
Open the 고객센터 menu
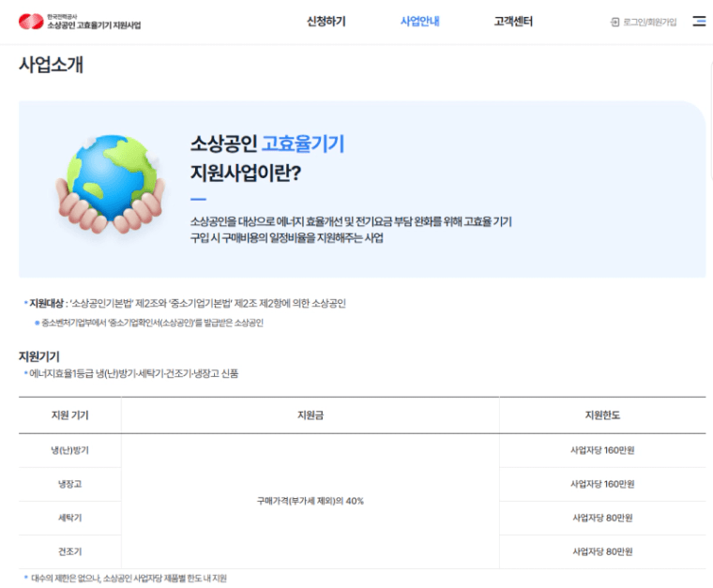513,22
